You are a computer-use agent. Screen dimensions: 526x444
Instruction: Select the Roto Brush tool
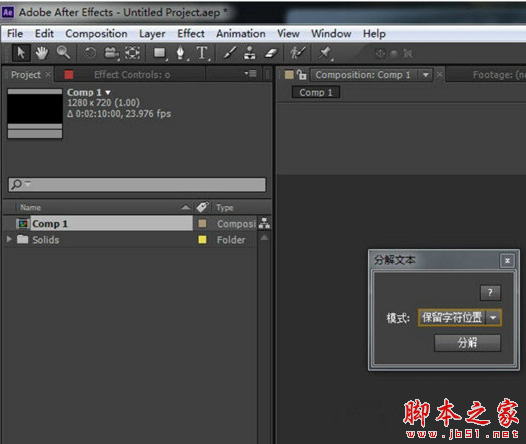click(x=298, y=53)
